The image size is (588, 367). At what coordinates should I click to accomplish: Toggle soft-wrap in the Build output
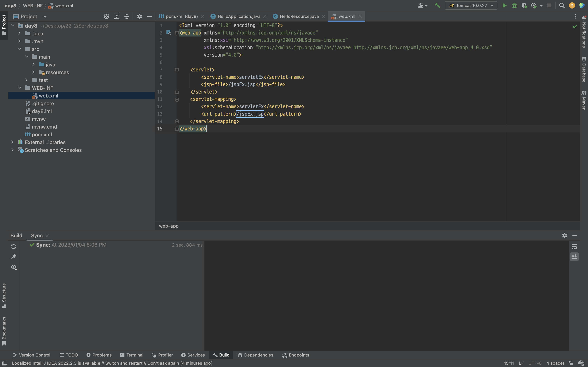[x=574, y=247]
